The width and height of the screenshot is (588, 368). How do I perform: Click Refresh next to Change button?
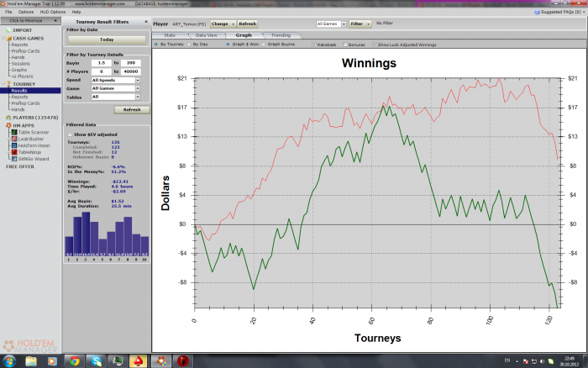point(248,24)
